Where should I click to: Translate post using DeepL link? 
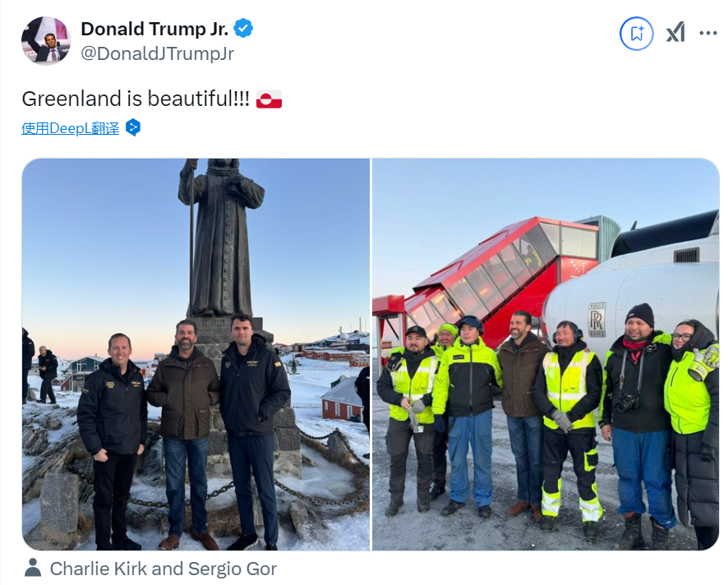pos(70,128)
